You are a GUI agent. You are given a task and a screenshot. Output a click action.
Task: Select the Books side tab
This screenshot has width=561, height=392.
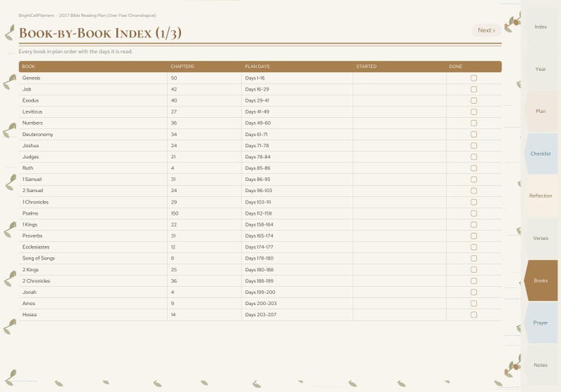pos(541,280)
